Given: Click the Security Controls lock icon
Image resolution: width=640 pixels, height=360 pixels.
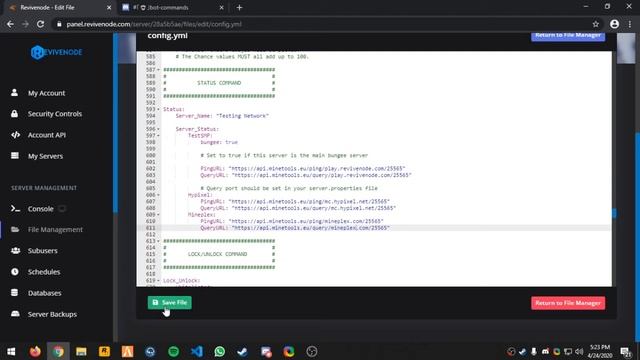Looking at the screenshot, I should [x=14, y=113].
